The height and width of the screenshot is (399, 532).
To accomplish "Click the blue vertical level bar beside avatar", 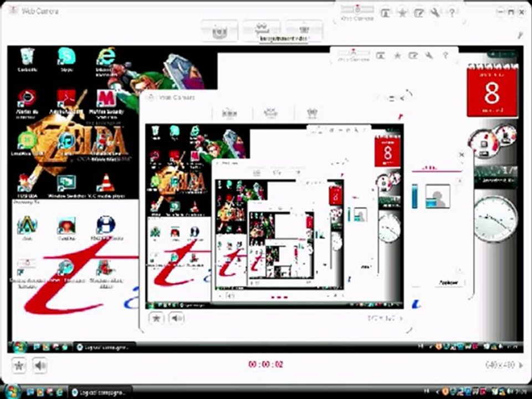I will coord(415,196).
